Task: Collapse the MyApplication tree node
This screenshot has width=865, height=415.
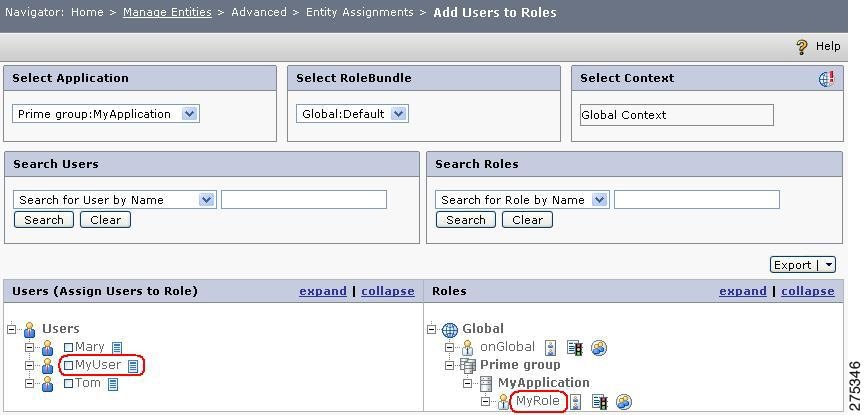Action: coord(468,384)
